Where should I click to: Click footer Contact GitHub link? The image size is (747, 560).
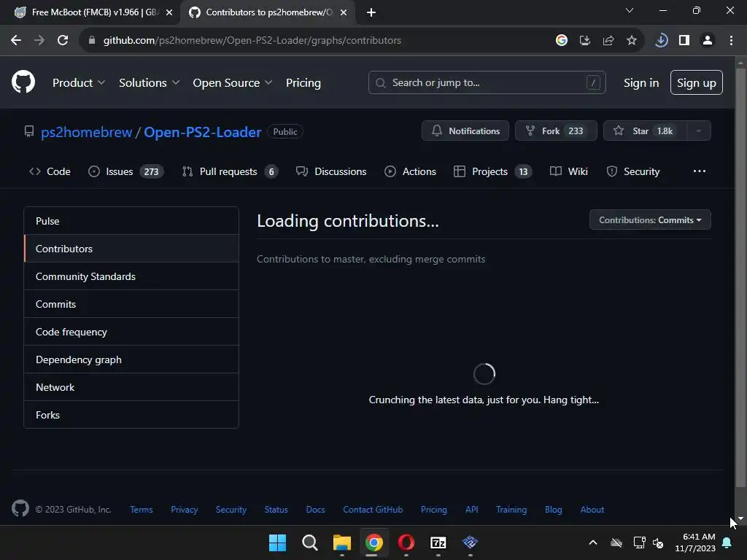(x=373, y=510)
